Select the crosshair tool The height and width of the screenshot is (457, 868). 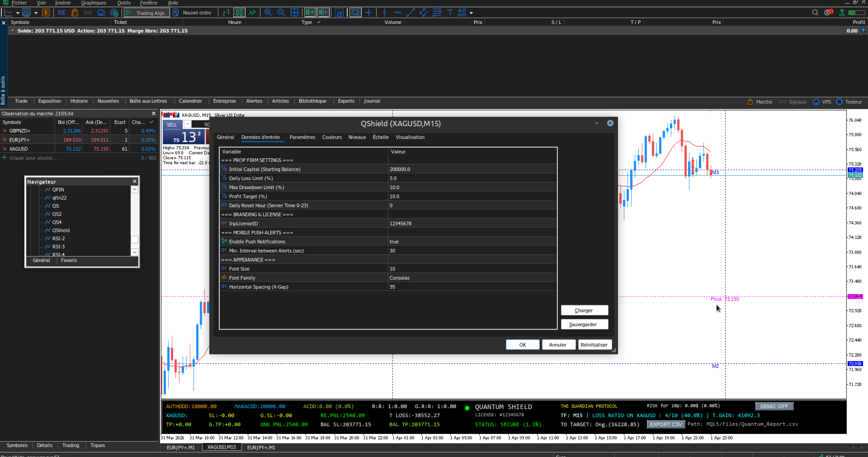369,13
